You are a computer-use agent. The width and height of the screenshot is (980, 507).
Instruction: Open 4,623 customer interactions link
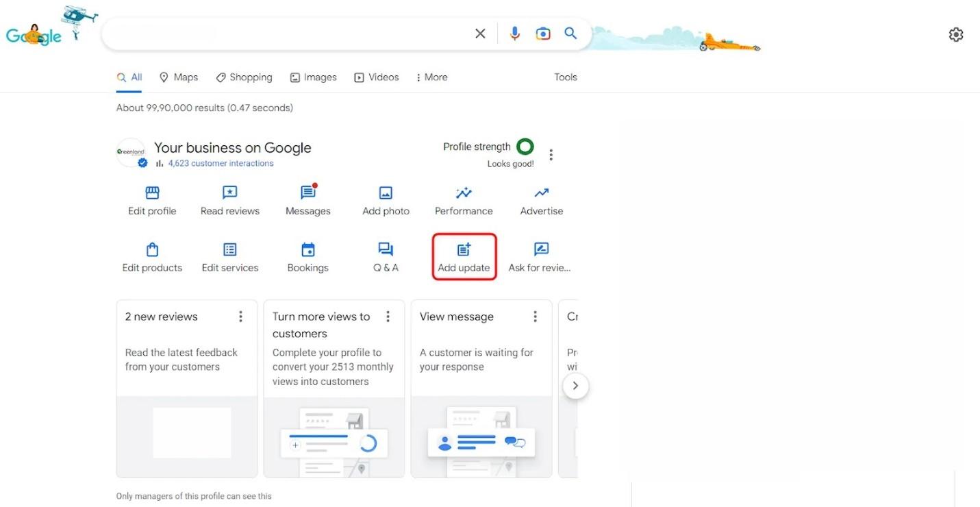(x=221, y=163)
